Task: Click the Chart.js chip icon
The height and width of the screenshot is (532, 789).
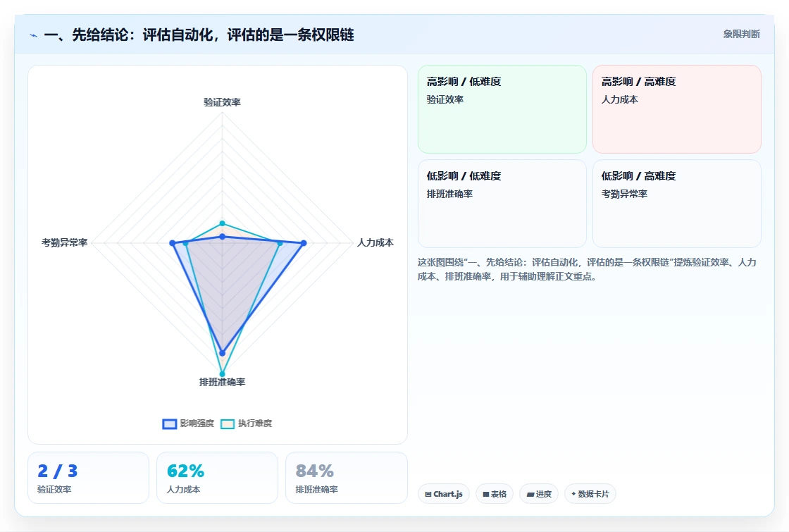Action: (428, 494)
